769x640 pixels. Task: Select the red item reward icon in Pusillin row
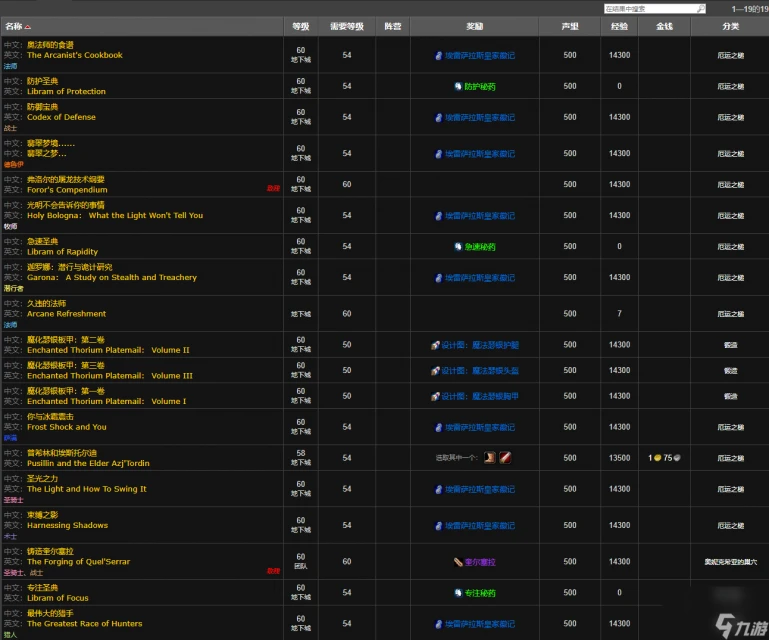[x=506, y=458]
